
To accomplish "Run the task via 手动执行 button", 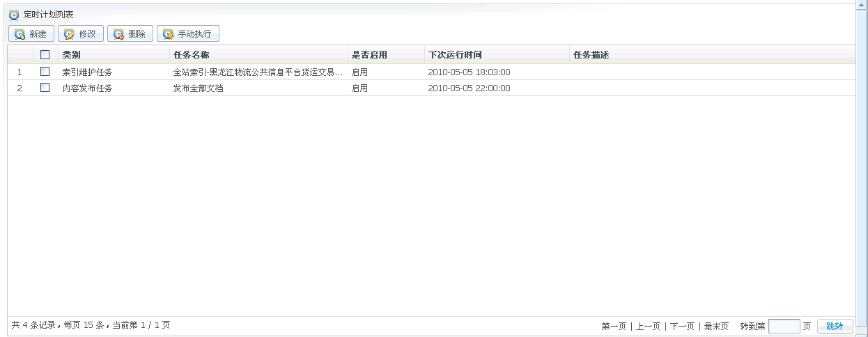I will pos(188,33).
